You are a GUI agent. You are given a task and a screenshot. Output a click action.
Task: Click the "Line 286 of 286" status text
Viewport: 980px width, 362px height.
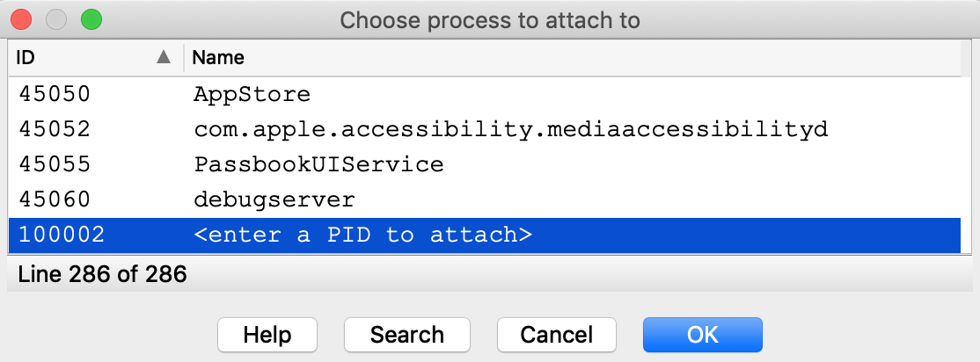click(x=102, y=274)
